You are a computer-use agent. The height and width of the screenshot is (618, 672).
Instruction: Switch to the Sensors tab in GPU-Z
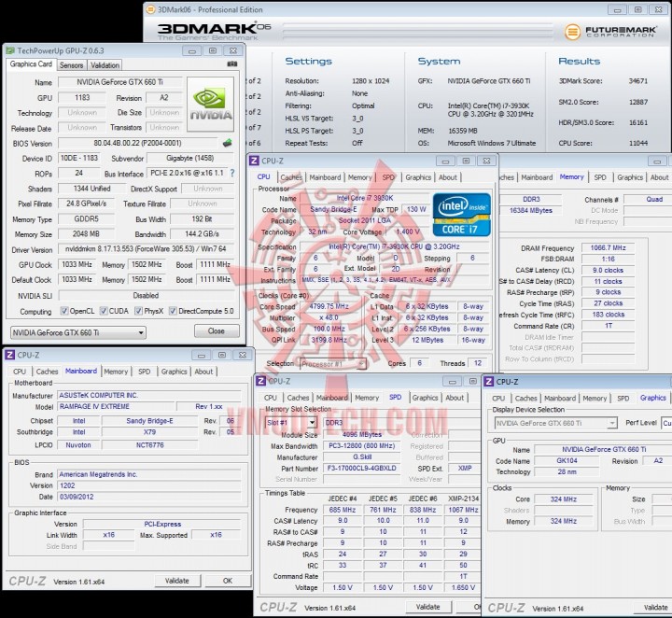click(71, 65)
